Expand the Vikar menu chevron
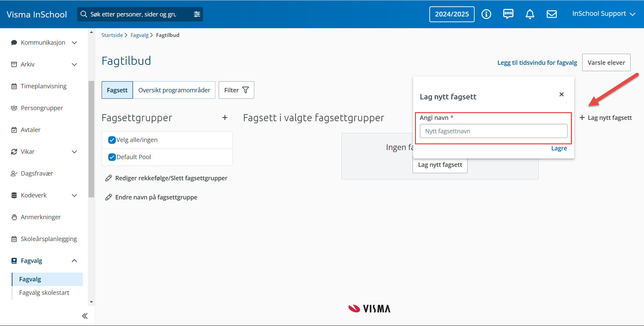Image resolution: width=644 pixels, height=326 pixels. pos(74,152)
